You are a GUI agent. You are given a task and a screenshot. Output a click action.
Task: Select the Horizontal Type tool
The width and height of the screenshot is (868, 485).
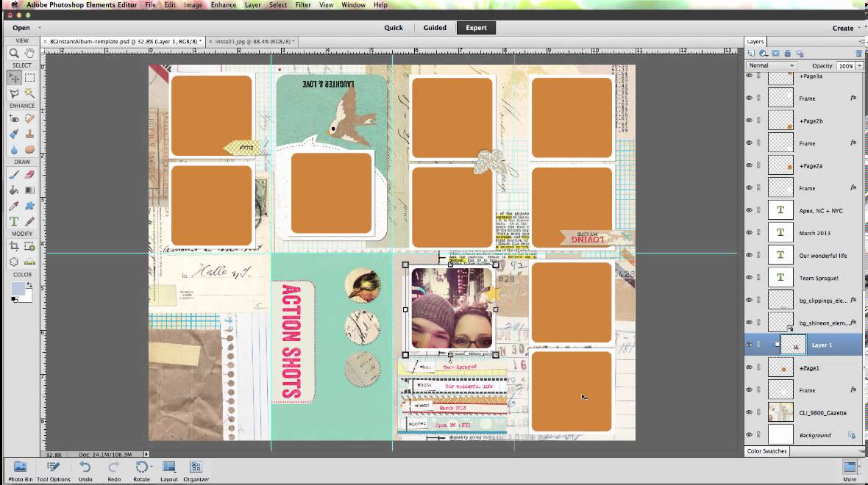(x=14, y=221)
